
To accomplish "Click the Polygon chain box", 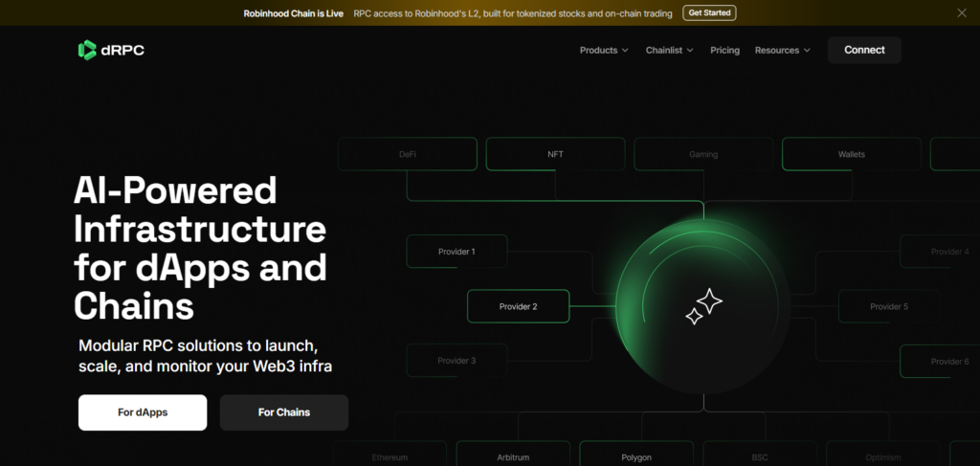I will 636,455.
